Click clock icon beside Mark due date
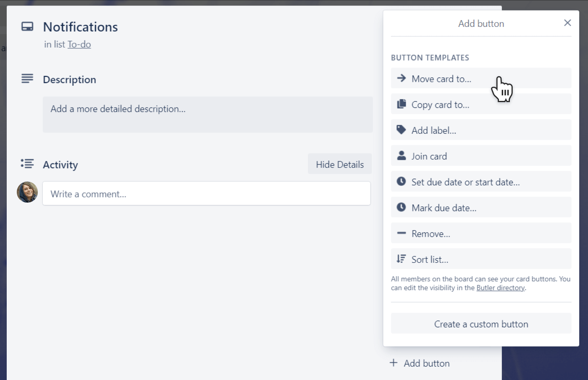The image size is (588, 380). coord(402,207)
